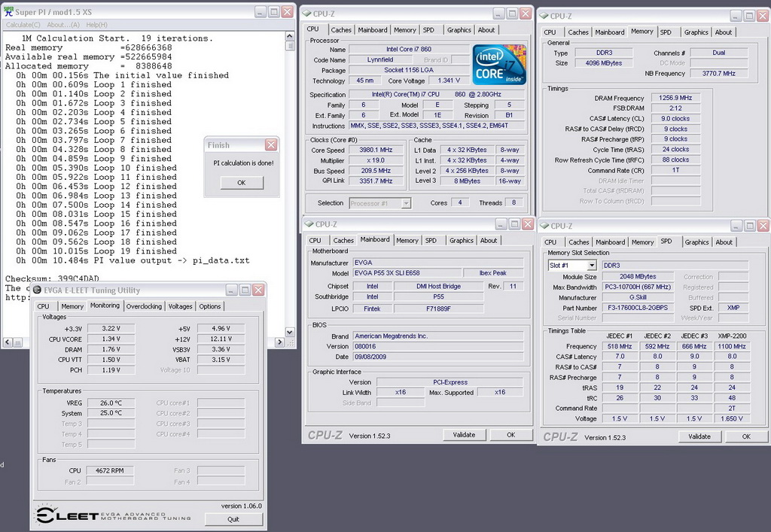Open Graphics tab in CPU-Z CPU window
The image size is (771, 532).
tap(459, 30)
